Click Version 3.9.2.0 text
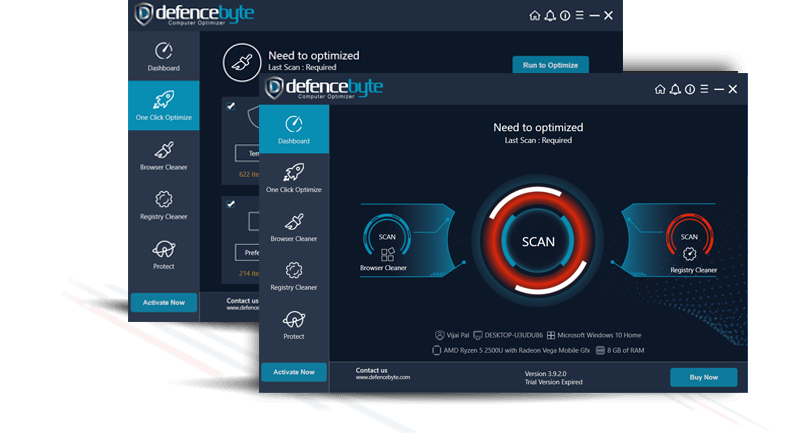The height and width of the screenshot is (446, 800). click(545, 374)
